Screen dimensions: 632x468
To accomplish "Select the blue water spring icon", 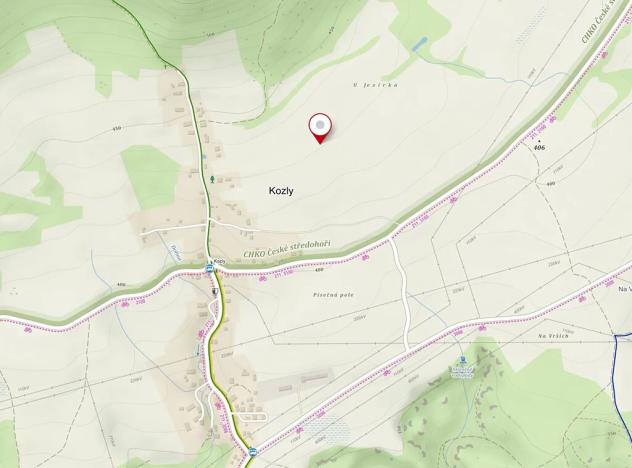I will coord(462,359).
